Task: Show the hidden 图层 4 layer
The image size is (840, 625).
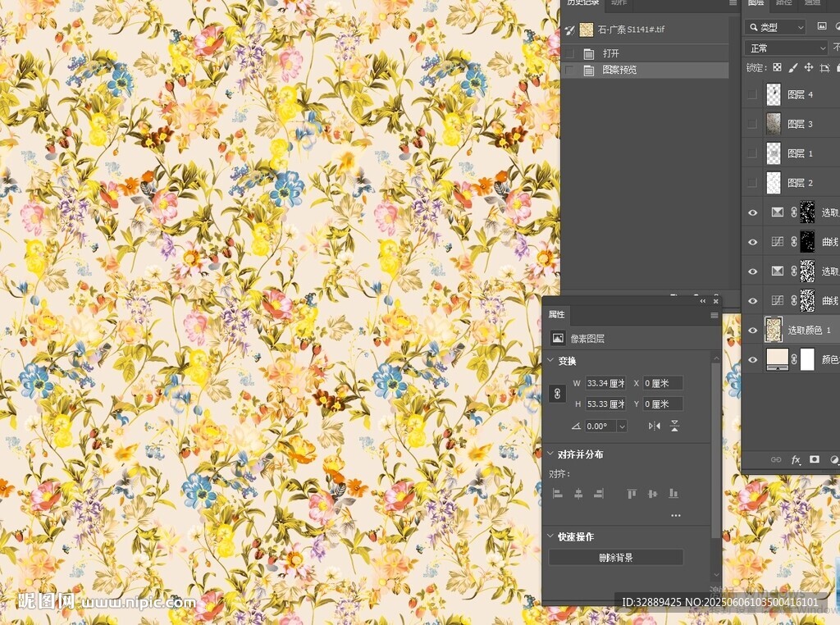Action: click(x=753, y=94)
